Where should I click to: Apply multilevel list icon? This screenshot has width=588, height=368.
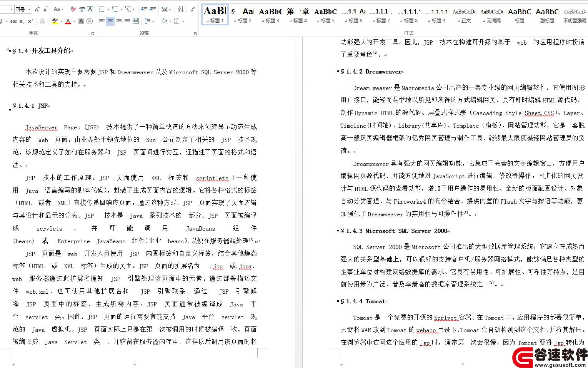[x=128, y=9]
